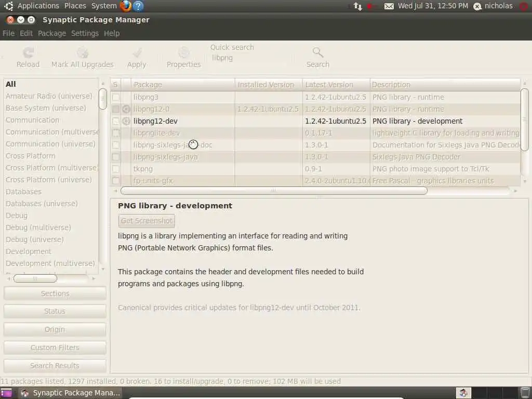Toggle the checkbox for libpng-sixlegs-java
The height and width of the screenshot is (399, 532).
pos(116,157)
